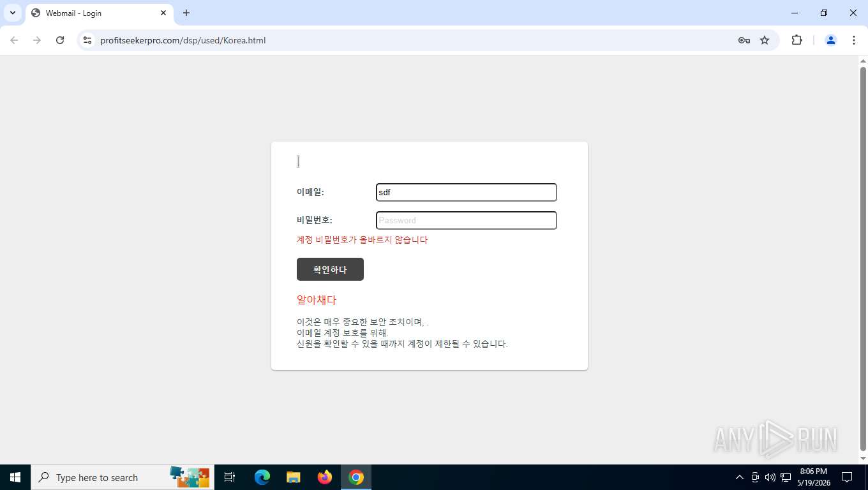Click the red 알아채다 heading
The height and width of the screenshot is (490, 868).
click(x=317, y=300)
